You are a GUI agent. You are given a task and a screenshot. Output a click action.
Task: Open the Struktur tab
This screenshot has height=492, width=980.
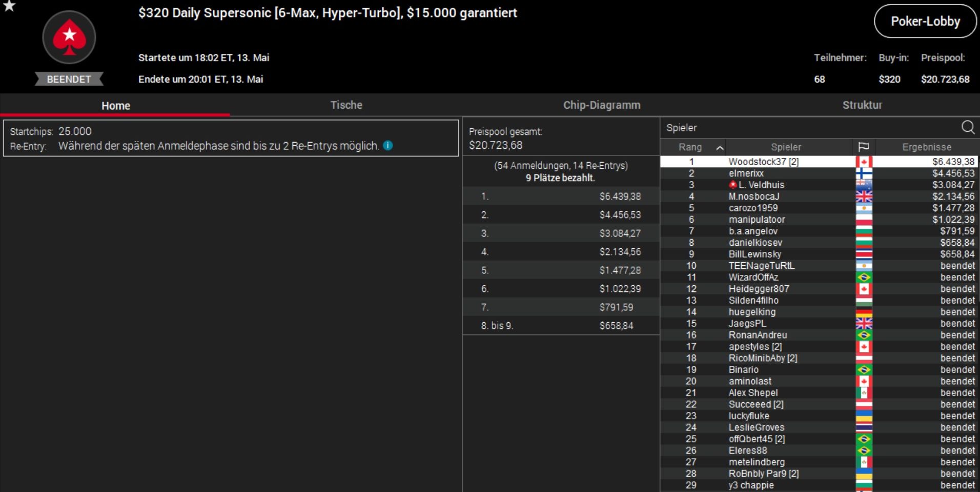(x=862, y=105)
